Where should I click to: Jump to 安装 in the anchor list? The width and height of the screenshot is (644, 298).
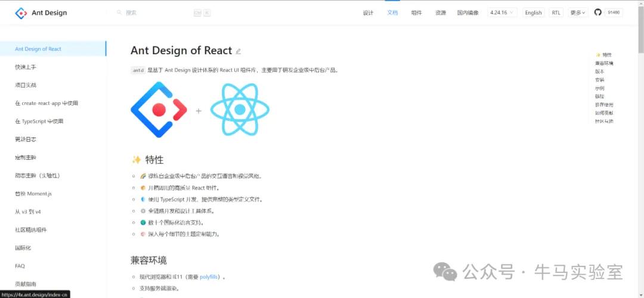600,80
